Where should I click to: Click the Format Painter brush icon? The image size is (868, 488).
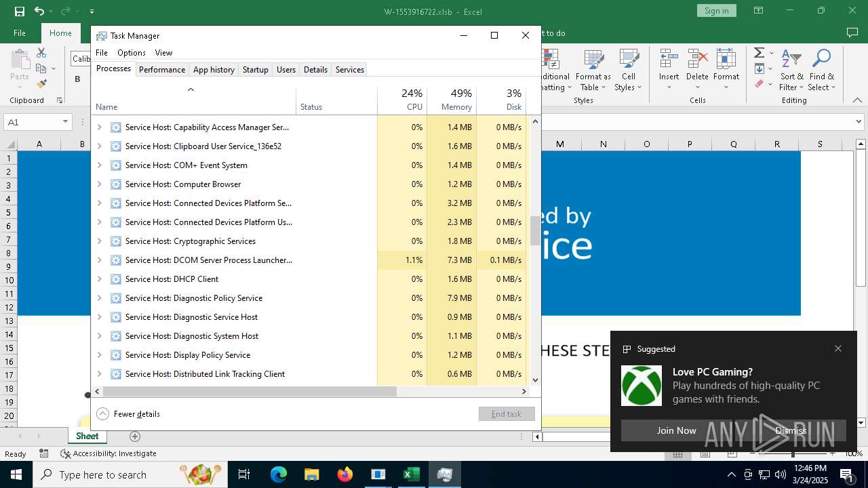(x=41, y=84)
